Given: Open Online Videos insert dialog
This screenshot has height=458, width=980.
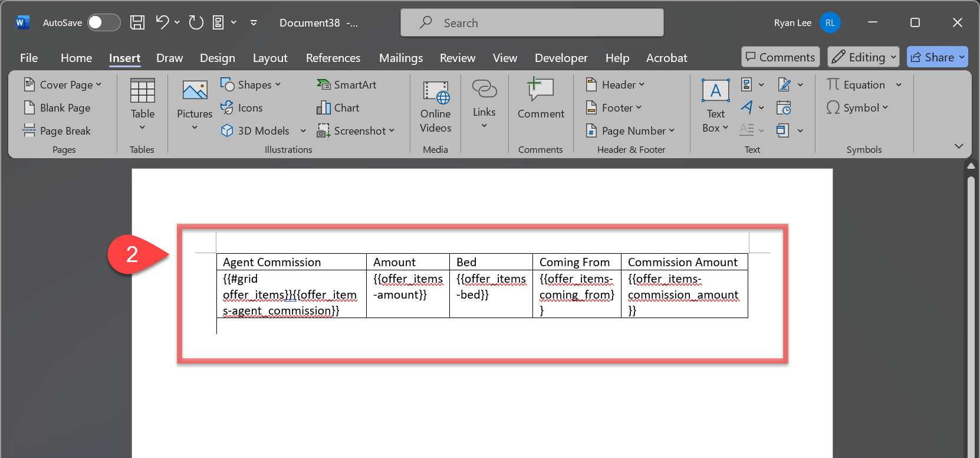Looking at the screenshot, I should tap(435, 107).
